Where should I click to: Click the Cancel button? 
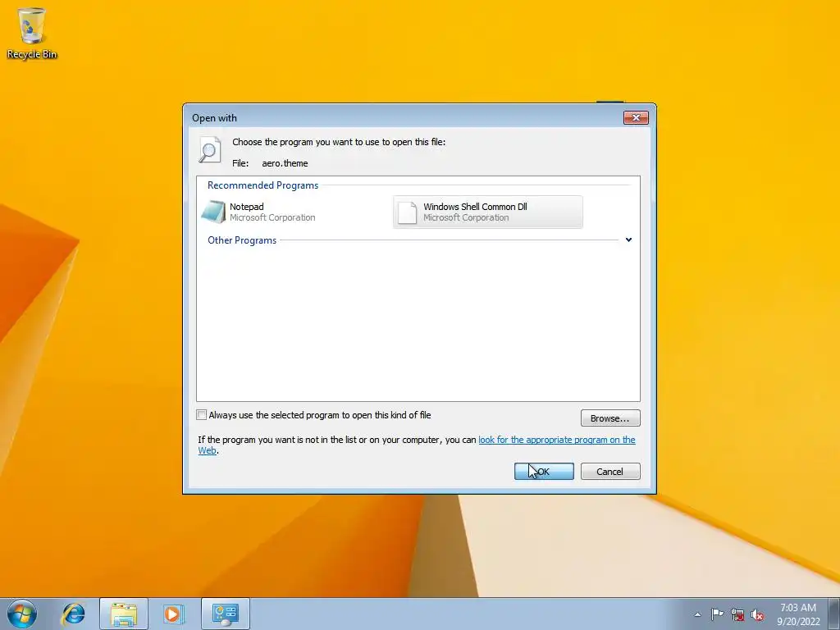pos(610,472)
